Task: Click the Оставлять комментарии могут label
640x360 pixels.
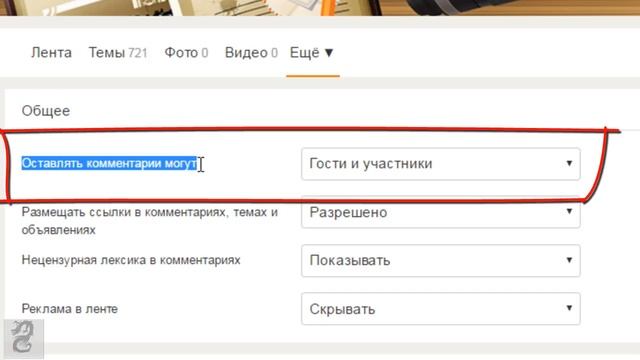Action: point(109,163)
